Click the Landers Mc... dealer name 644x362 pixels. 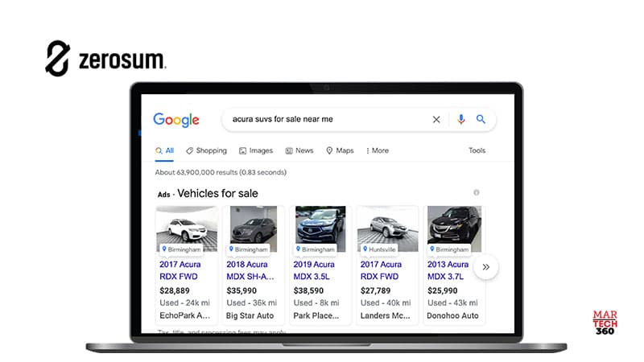click(386, 315)
